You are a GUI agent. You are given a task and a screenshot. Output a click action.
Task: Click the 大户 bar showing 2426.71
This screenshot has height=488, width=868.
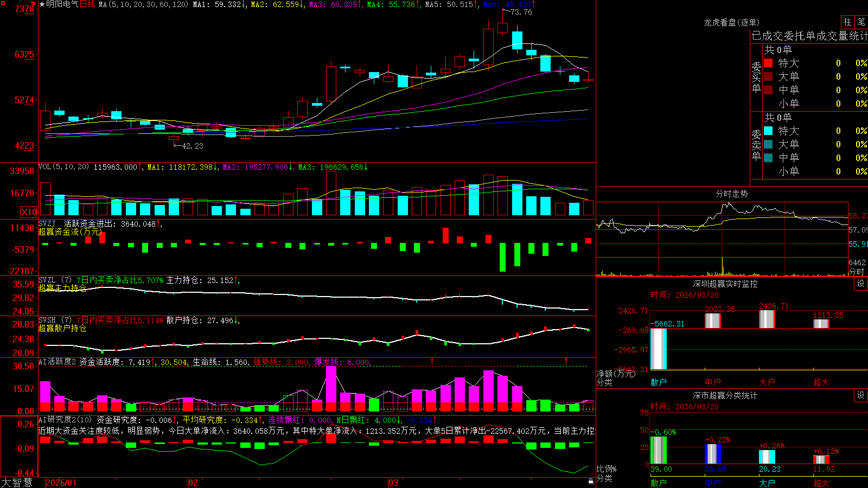(767, 319)
